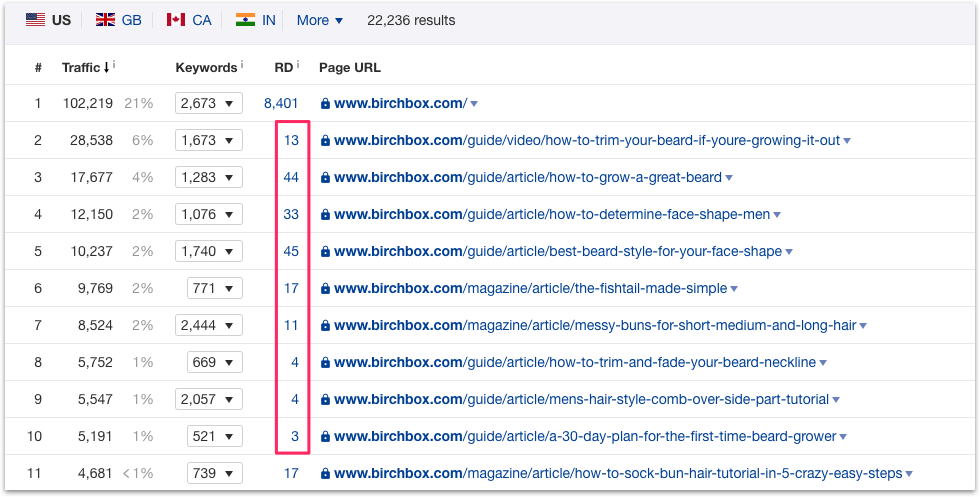Viewport: 980px width, 497px height.
Task: Expand arrow after face-shape-men URL
Action: click(x=777, y=215)
